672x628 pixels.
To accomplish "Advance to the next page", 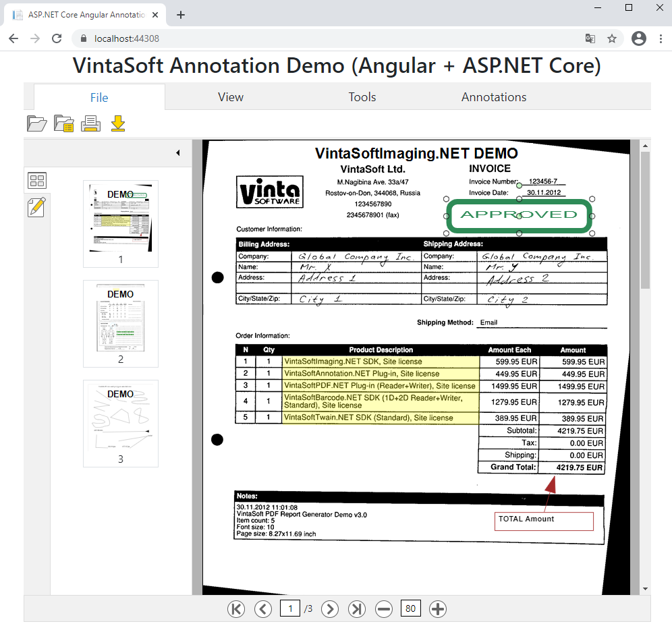I will coord(329,609).
